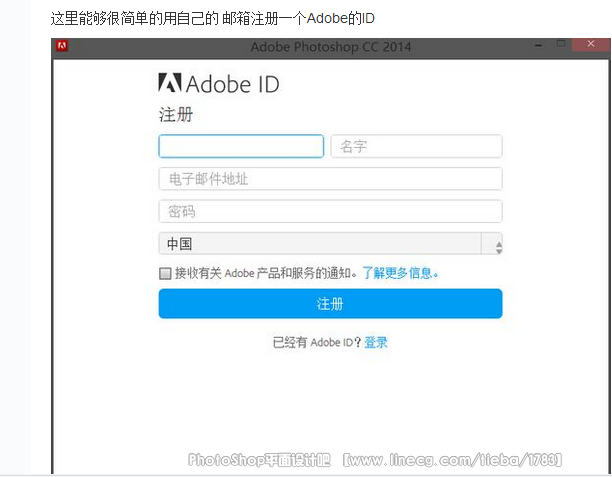Click the up-down arrows on country selector
The width and height of the screenshot is (612, 477).
coord(498,247)
